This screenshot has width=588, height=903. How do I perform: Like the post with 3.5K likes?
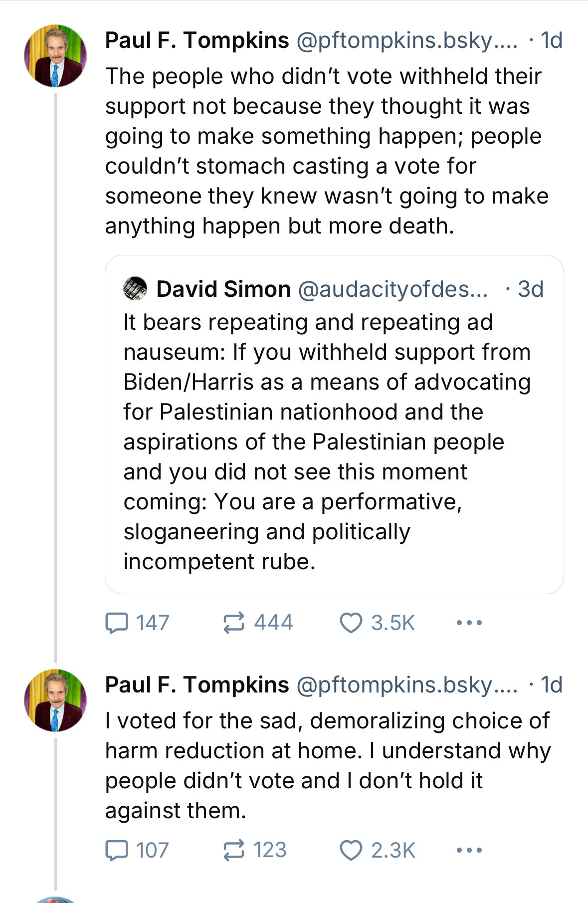[x=351, y=623]
